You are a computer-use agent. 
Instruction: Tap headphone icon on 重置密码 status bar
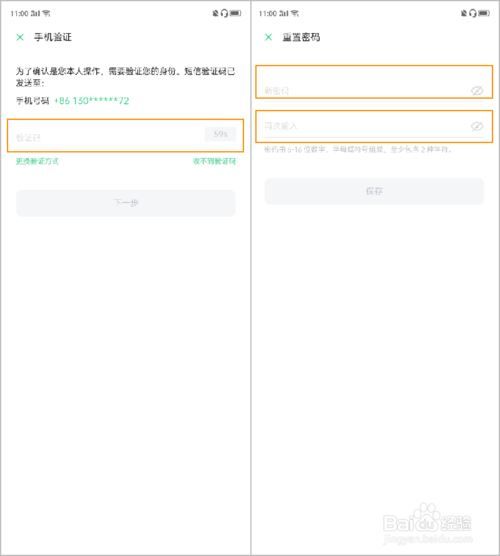[x=473, y=13]
